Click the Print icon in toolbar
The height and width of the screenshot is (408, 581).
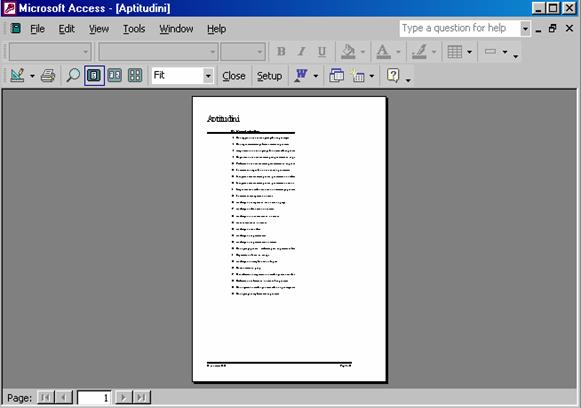48,76
